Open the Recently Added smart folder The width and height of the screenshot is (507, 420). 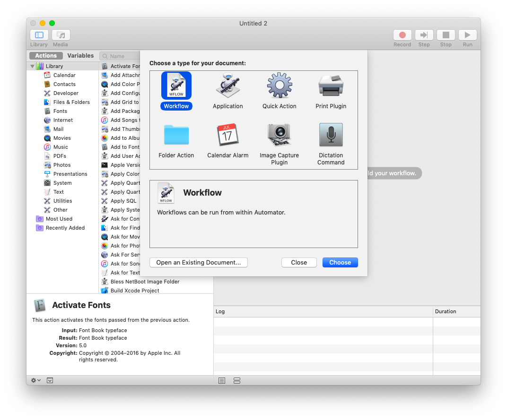[65, 228]
